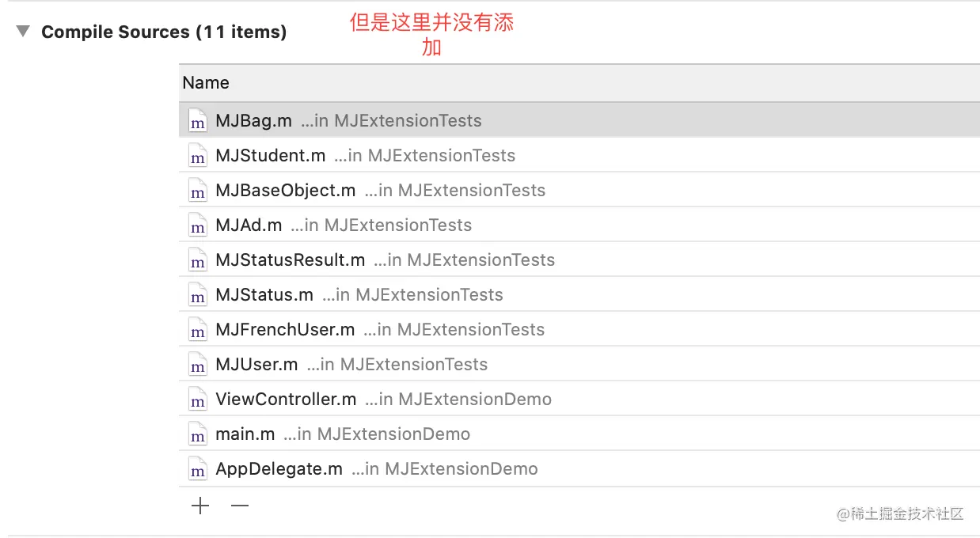Click the MJFrenchUser.m file icon
The width and height of the screenshot is (980, 538).
point(197,330)
